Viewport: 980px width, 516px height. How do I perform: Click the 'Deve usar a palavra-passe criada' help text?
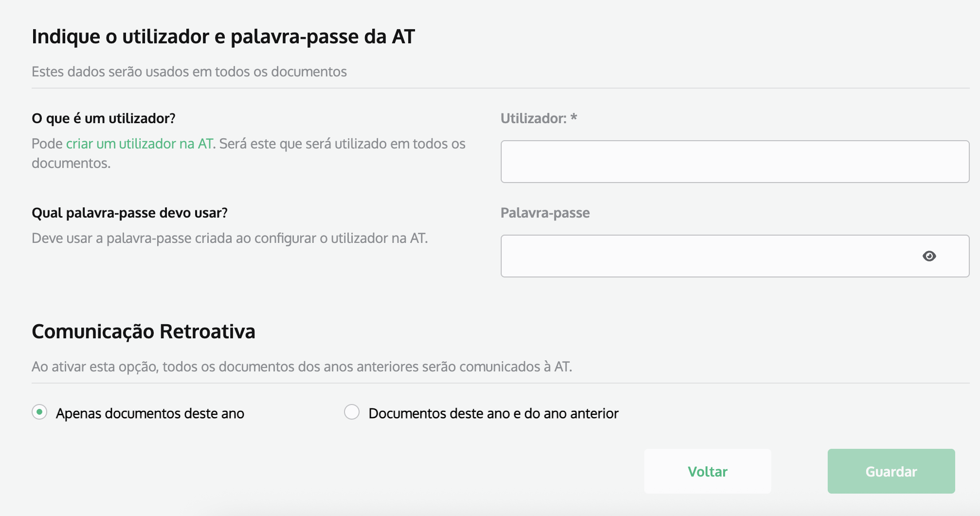point(230,238)
